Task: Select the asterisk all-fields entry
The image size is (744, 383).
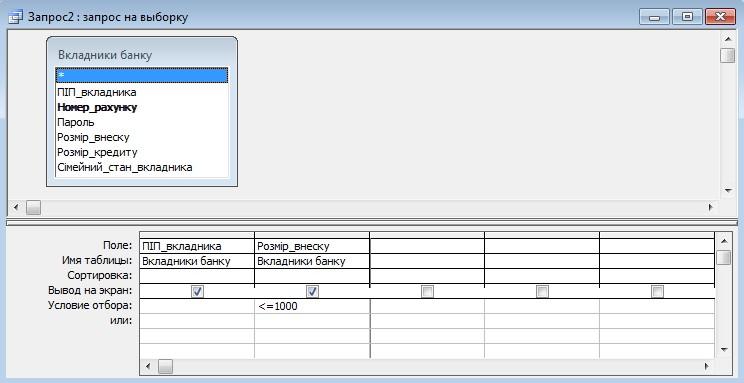Action: pos(142,75)
